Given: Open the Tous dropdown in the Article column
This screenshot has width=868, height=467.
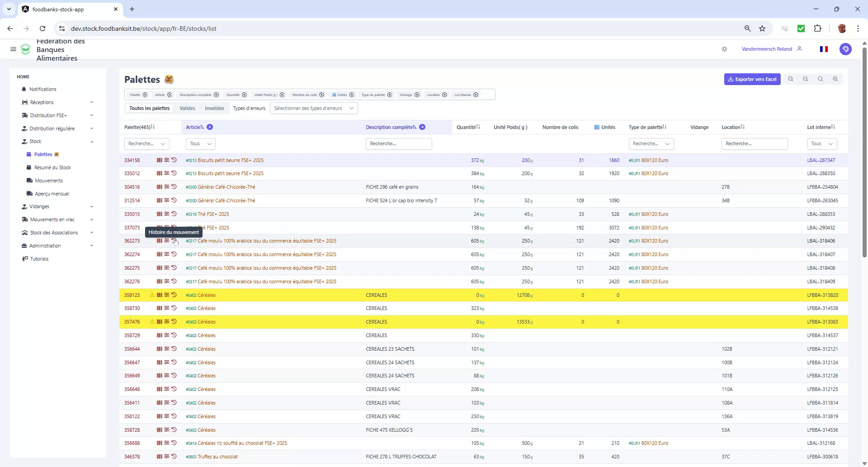Looking at the screenshot, I should pos(200,143).
